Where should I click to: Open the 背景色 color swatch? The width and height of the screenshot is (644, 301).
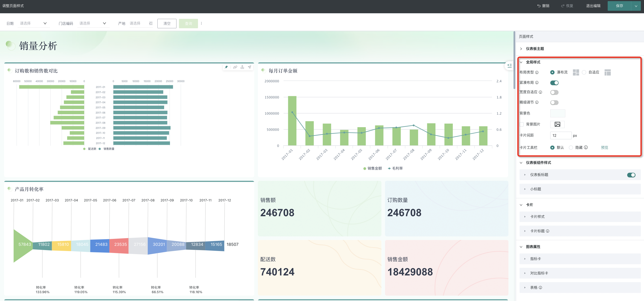557,113
